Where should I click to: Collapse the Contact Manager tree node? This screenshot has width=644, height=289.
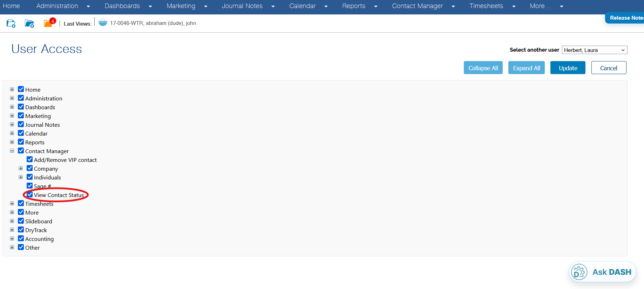(x=12, y=151)
